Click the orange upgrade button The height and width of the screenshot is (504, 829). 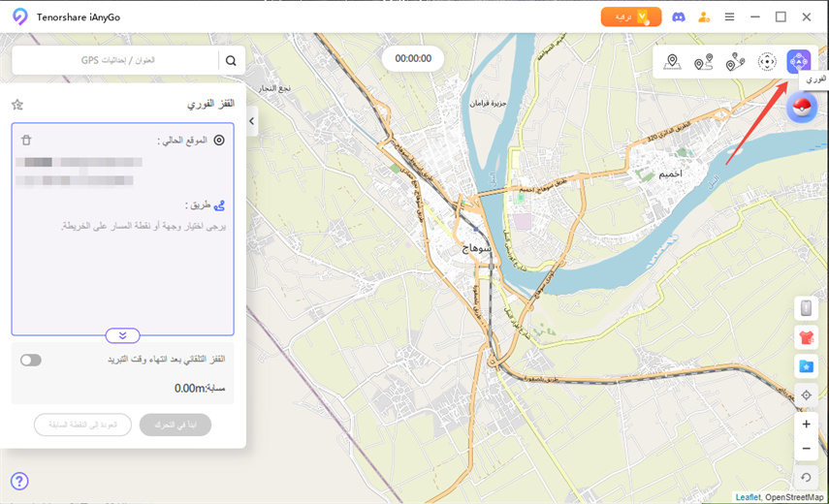(631, 16)
